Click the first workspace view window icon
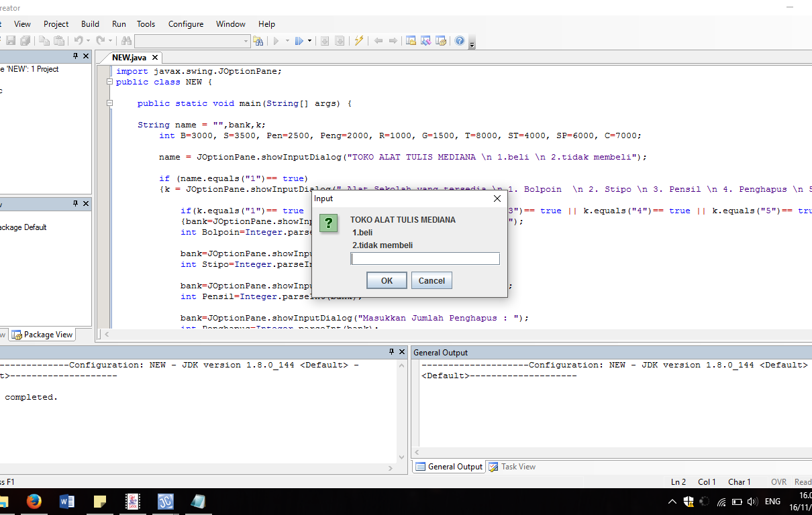This screenshot has width=812, height=515. (x=411, y=41)
